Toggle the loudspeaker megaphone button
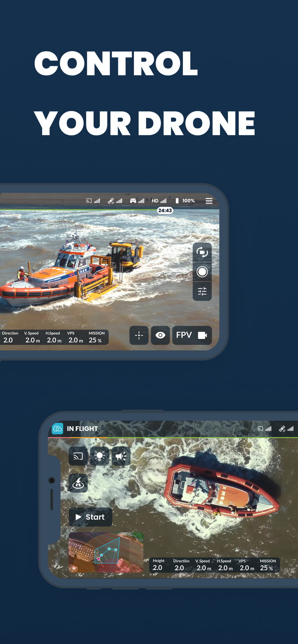The height and width of the screenshot is (644, 298). coord(121,456)
